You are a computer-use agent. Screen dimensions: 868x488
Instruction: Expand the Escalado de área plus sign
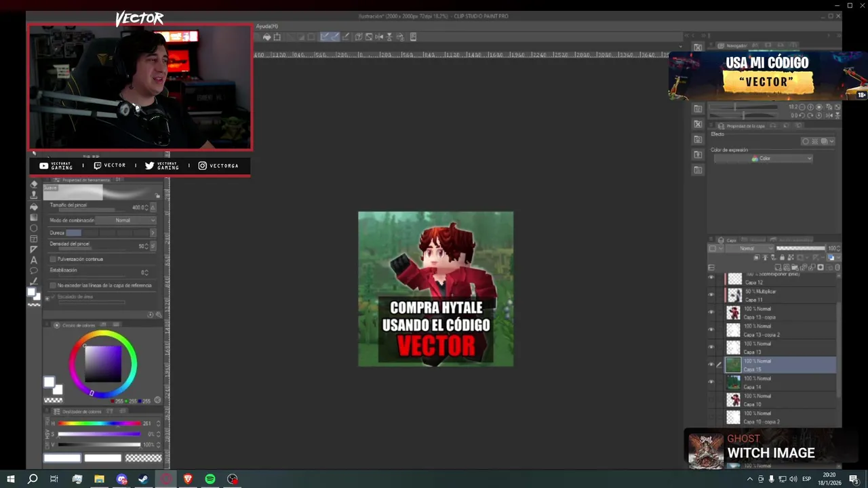[x=47, y=299]
